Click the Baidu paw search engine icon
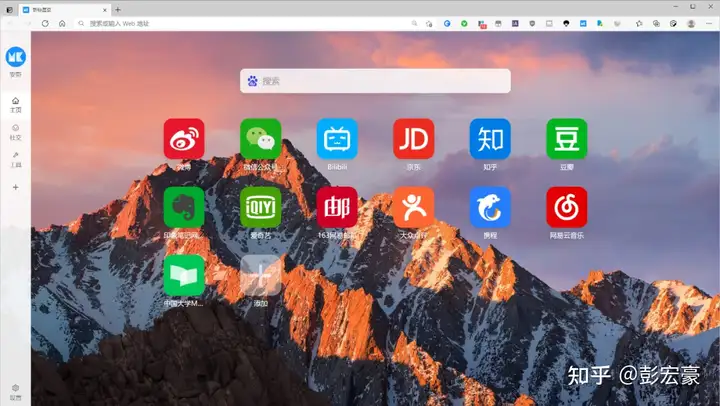The width and height of the screenshot is (720, 406). (x=253, y=81)
